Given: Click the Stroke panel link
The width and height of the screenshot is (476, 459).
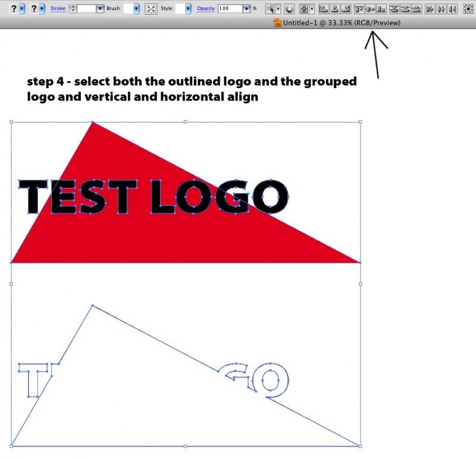Looking at the screenshot, I should (x=58, y=8).
